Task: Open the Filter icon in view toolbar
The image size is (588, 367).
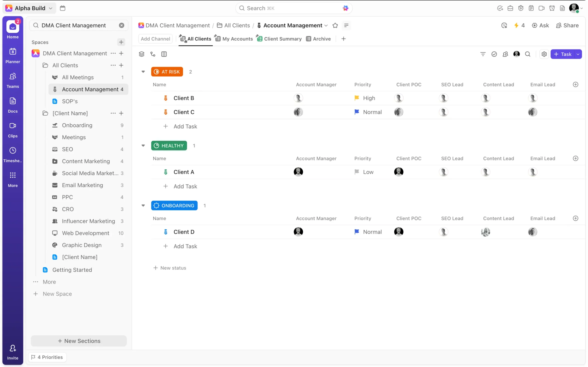Action: 483,54
